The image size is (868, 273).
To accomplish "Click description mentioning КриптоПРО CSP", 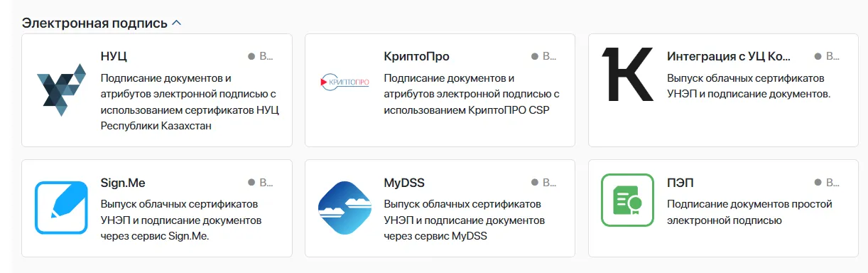I will (x=472, y=94).
